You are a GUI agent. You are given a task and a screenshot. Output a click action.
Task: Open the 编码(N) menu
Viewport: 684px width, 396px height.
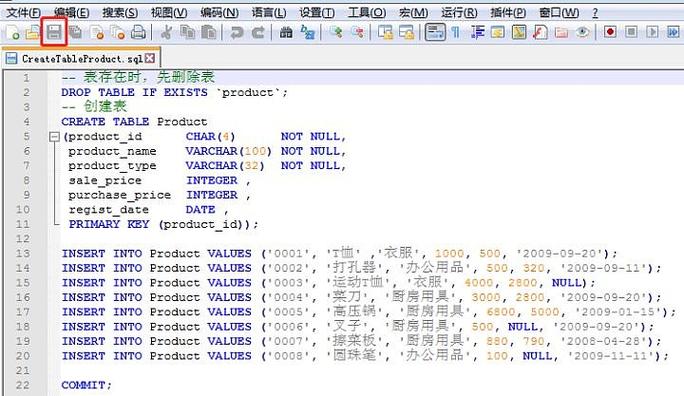click(x=219, y=13)
